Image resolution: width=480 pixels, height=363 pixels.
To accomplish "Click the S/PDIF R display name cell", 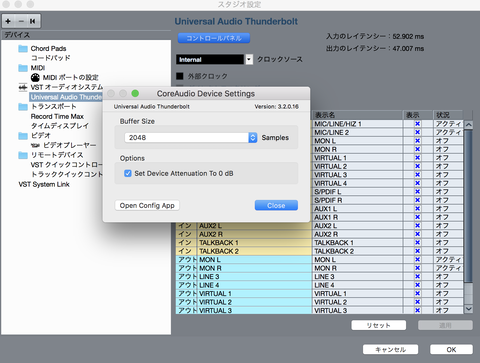I will [x=357, y=200].
